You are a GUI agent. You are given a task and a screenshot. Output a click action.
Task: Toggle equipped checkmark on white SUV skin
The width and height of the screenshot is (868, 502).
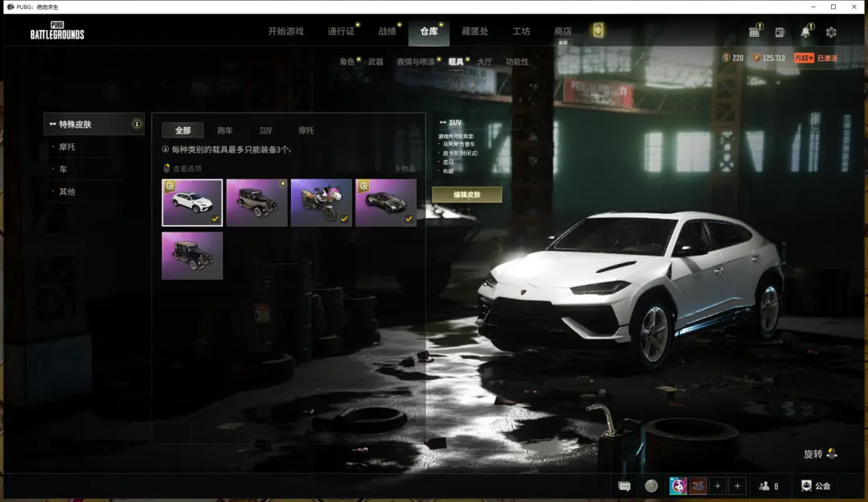(x=215, y=219)
